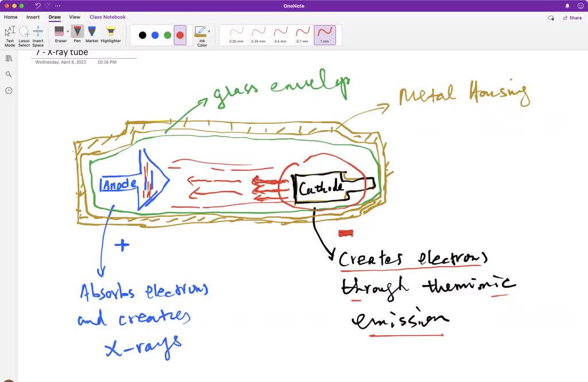Viewport: 588px width, 382px height.
Task: Switch to the Draw tab
Action: 55,17
